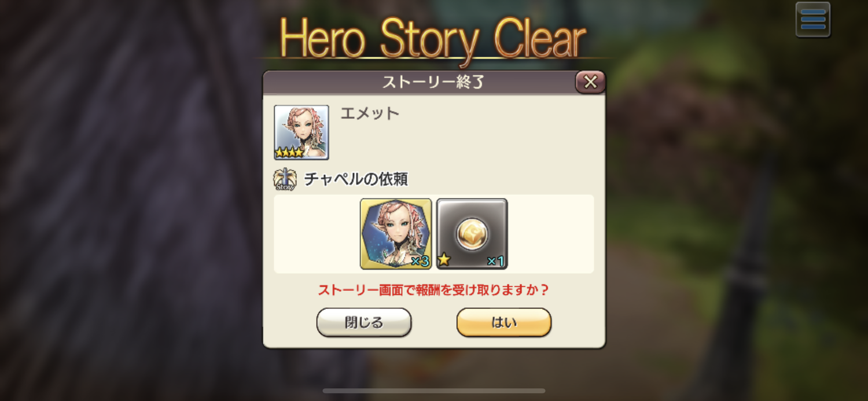Click the チャペルの依頼 story title
Viewport: 868px width, 401px height.
point(356,179)
